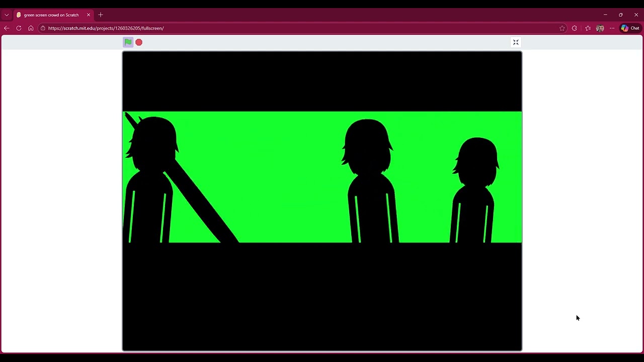
Task: Reload the Scratch page
Action: tap(19, 28)
